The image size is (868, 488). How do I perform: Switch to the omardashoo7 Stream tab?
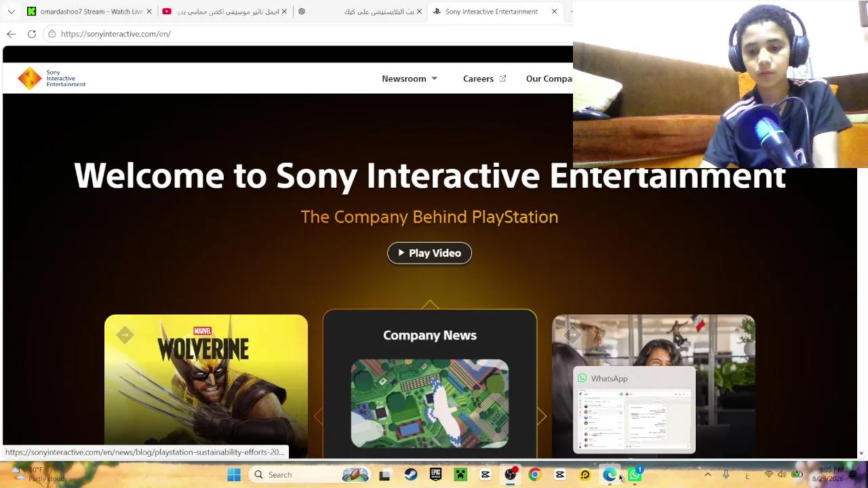88,12
